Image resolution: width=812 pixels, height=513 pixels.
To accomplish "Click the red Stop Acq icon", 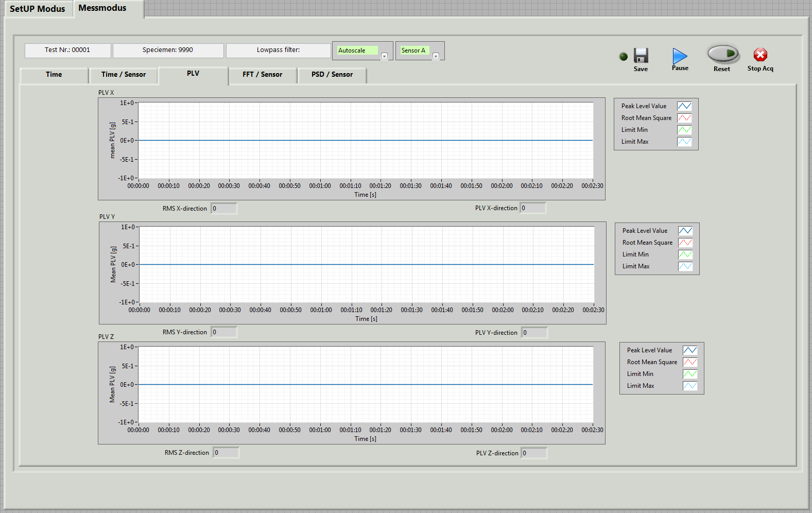I will click(x=760, y=55).
